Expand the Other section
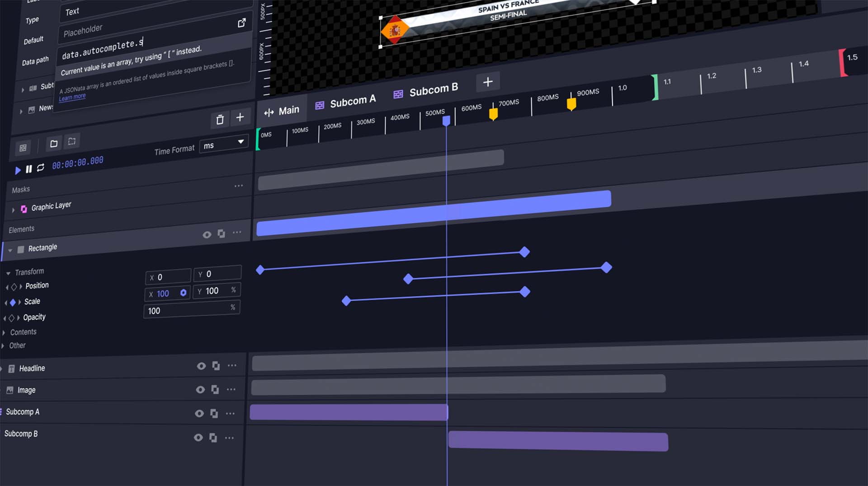Screen dimensions: 868x486 point(3,346)
